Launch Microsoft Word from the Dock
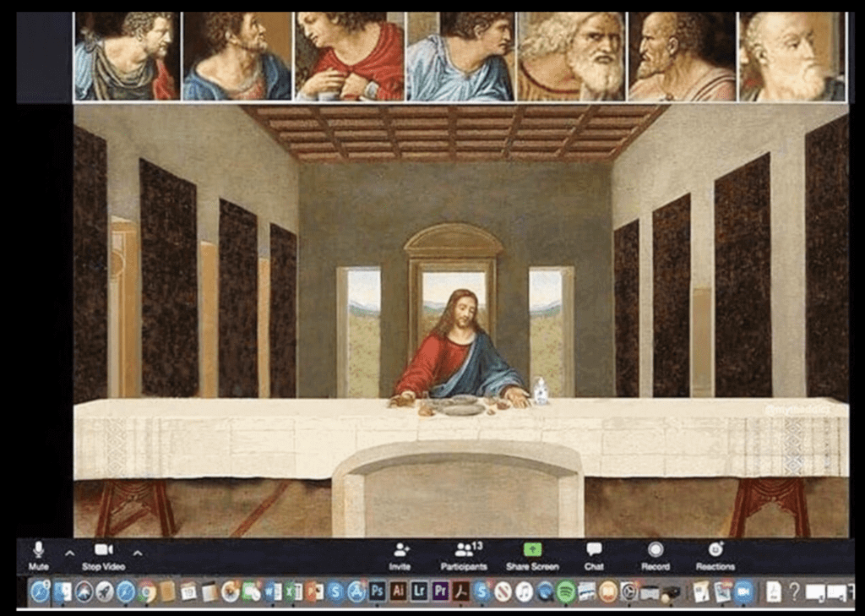The width and height of the screenshot is (865, 616). point(273,592)
